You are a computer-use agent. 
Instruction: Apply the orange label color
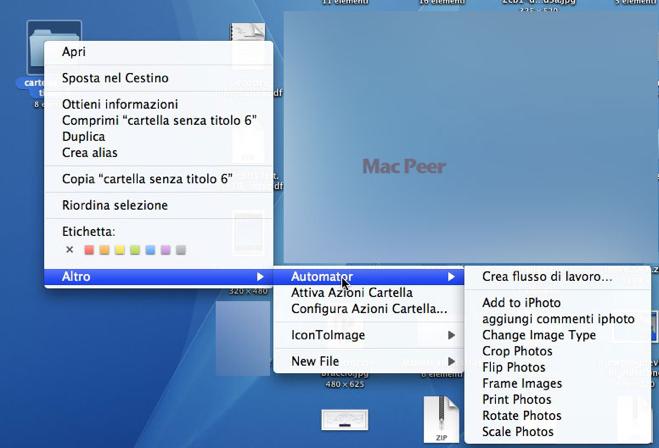coord(104,250)
